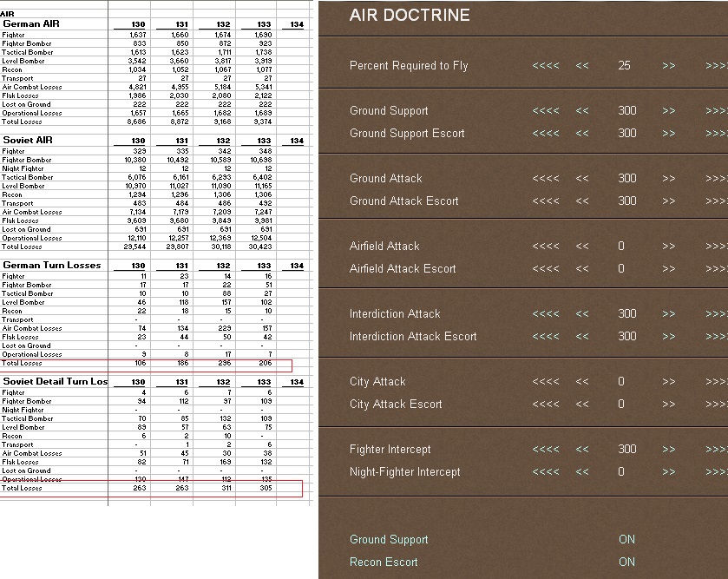Select the Percent Required to Fly value 25
Screen dimensions: 728x579
pyautogui.click(x=625, y=65)
